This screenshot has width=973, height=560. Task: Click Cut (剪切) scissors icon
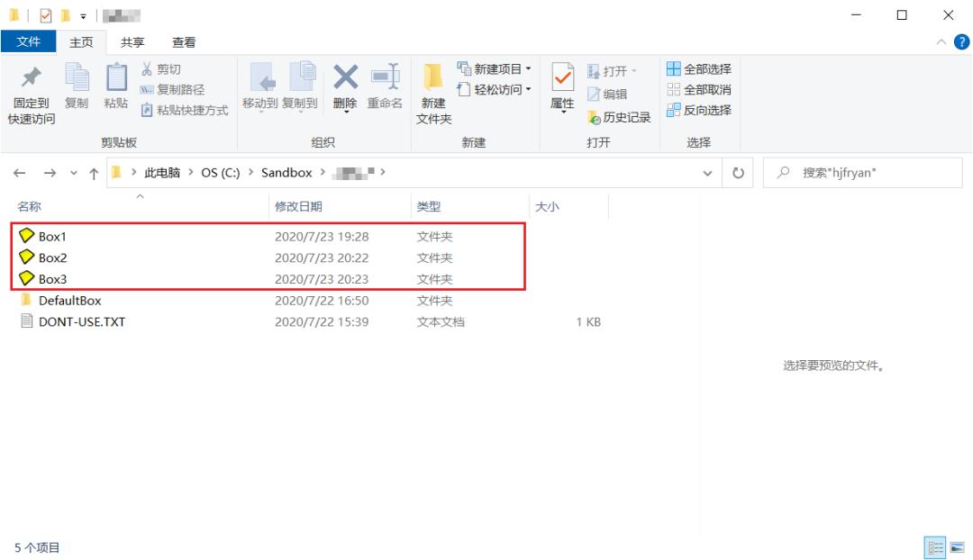(147, 68)
